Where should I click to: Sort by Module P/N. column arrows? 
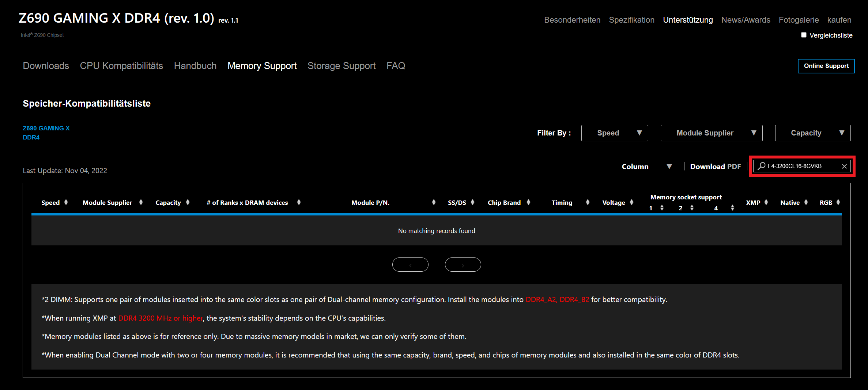[434, 202]
